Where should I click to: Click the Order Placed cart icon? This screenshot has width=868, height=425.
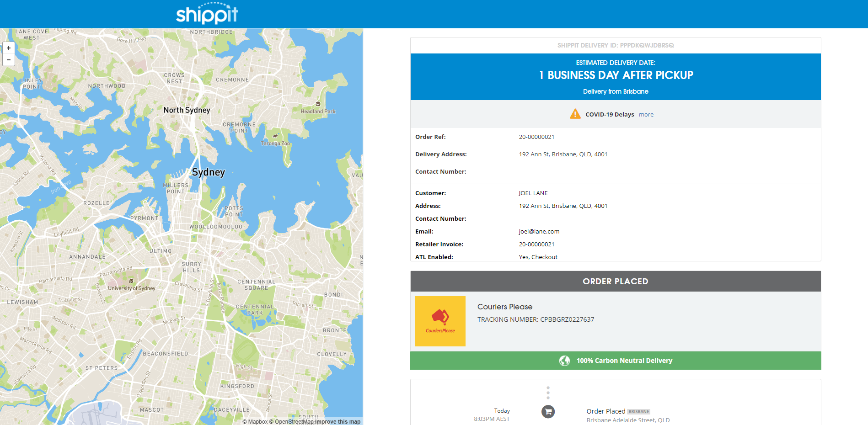[548, 412]
